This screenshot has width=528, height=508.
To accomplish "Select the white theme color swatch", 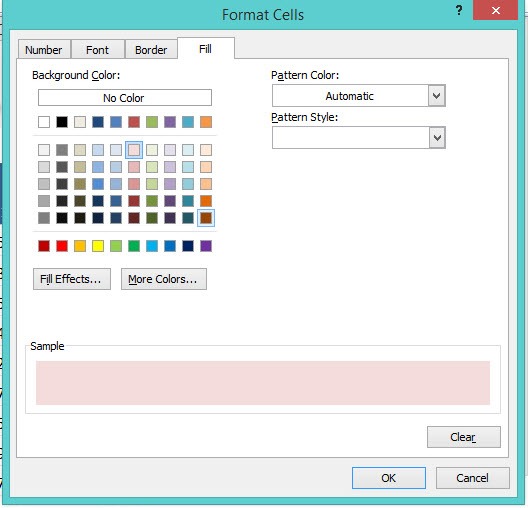I will [44, 122].
